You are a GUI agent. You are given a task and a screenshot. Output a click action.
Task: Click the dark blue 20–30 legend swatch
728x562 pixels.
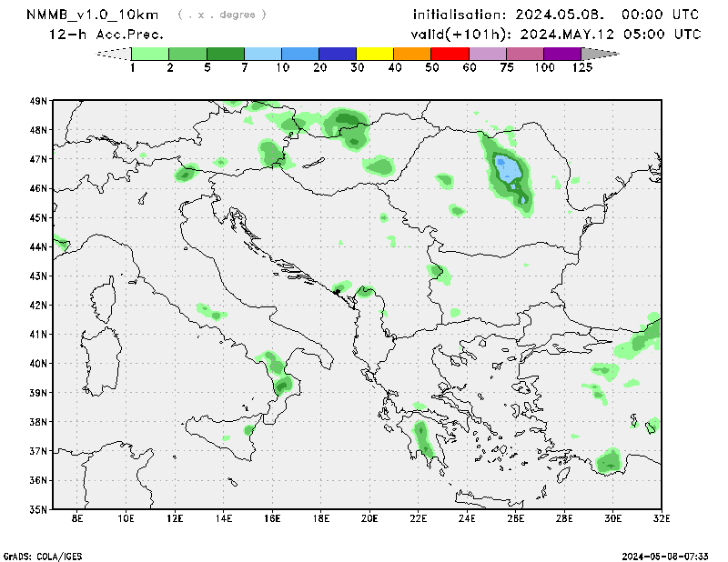click(x=338, y=55)
